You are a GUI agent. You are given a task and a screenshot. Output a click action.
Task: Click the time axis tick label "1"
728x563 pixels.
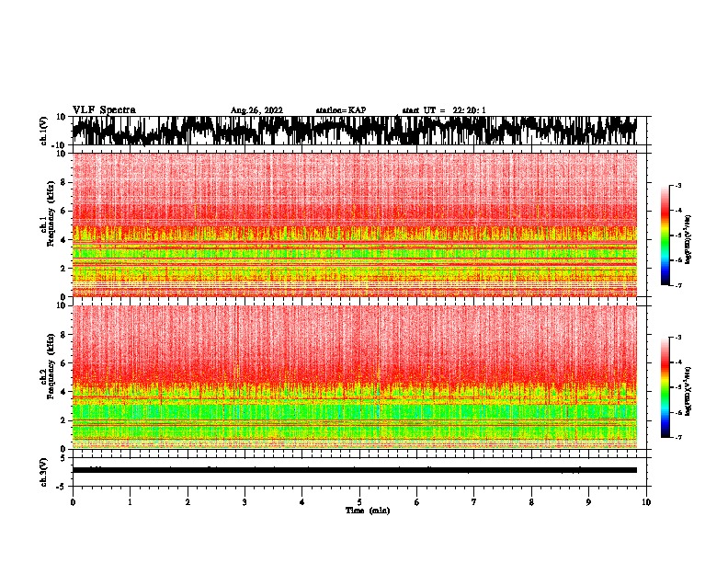coord(130,502)
